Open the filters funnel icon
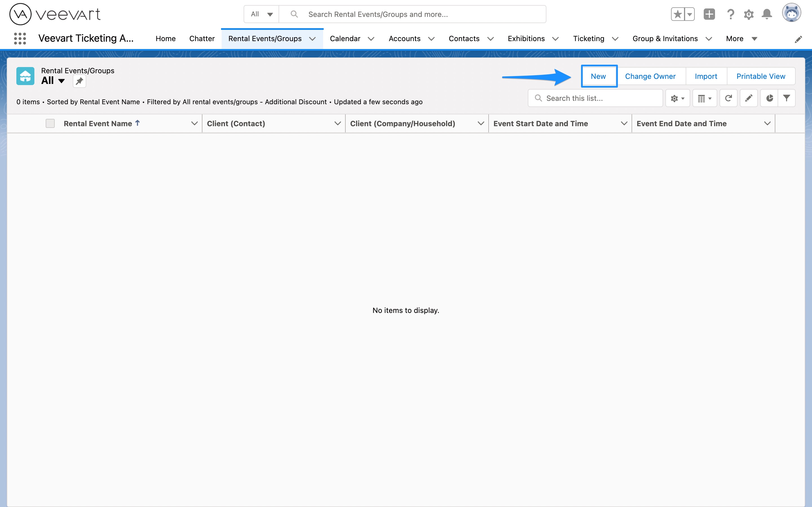 click(787, 98)
